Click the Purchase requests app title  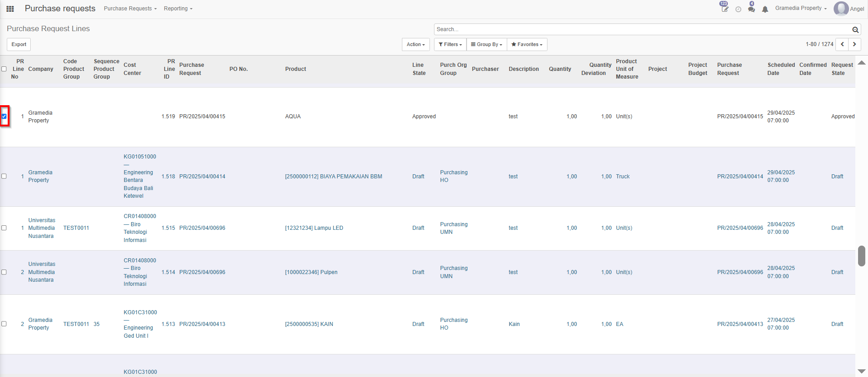pyautogui.click(x=60, y=9)
